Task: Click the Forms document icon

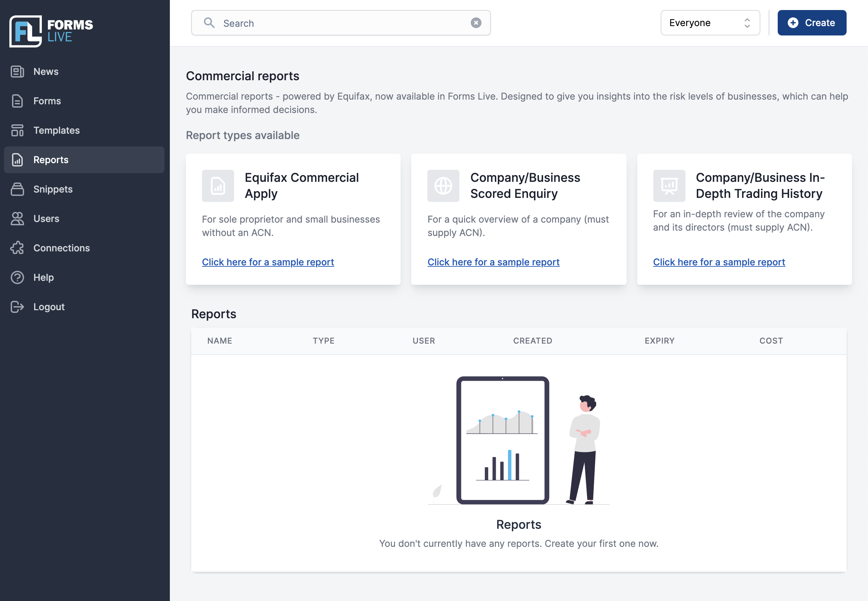Action: 17,101
